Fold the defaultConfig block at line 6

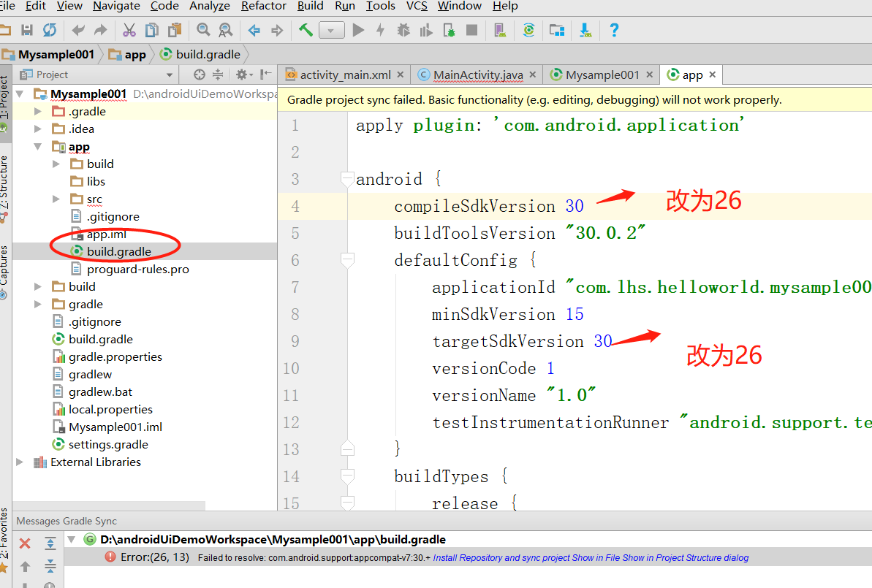pos(348,259)
